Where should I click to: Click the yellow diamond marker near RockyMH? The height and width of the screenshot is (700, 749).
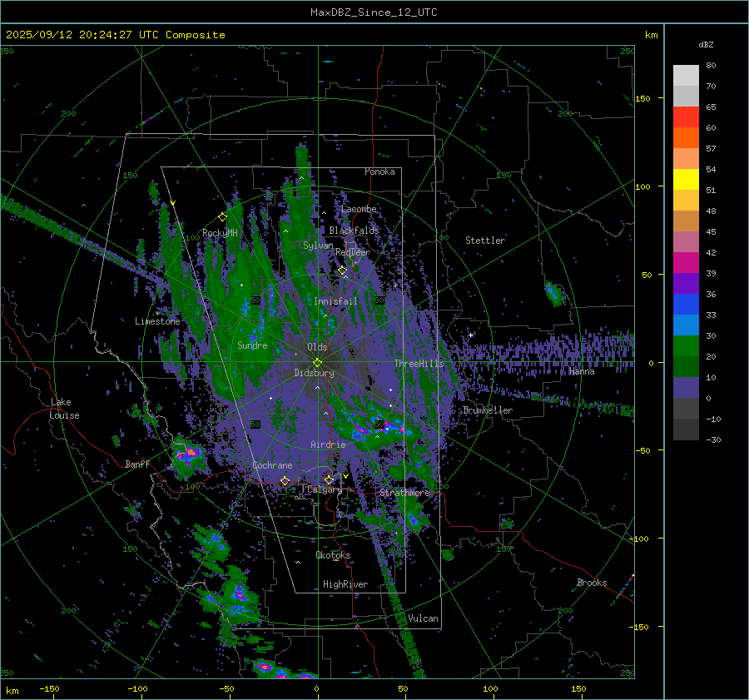click(222, 217)
